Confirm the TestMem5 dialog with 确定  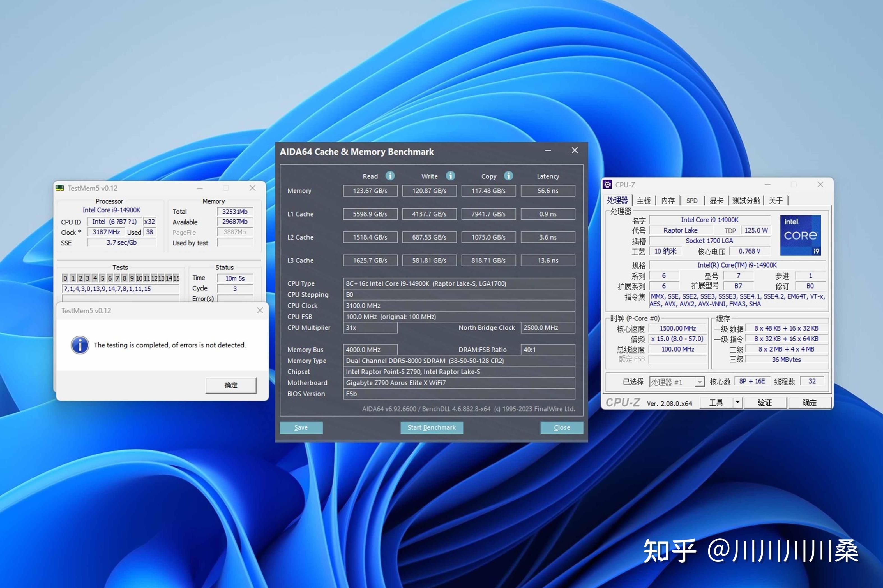coord(231,385)
